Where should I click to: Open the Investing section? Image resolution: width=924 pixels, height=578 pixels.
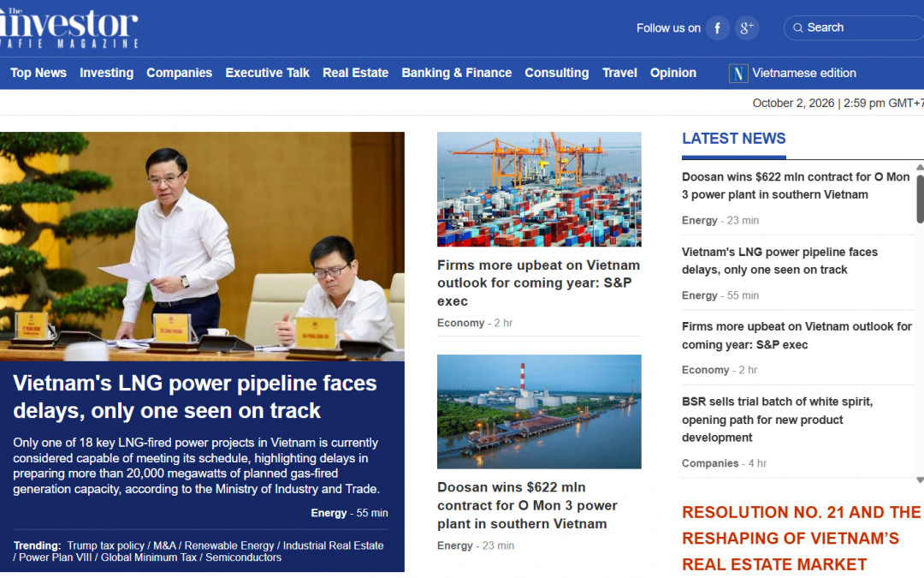pos(107,73)
